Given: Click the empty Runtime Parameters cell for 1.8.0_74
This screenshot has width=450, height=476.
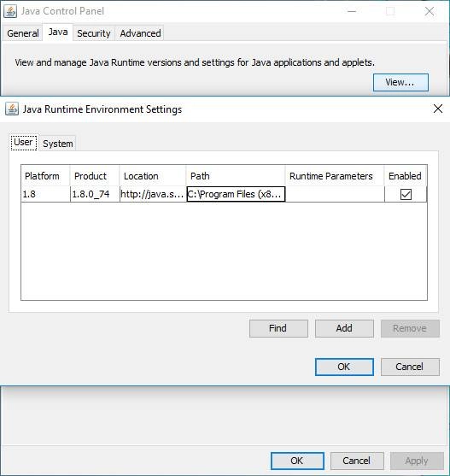Looking at the screenshot, I should coord(335,194).
